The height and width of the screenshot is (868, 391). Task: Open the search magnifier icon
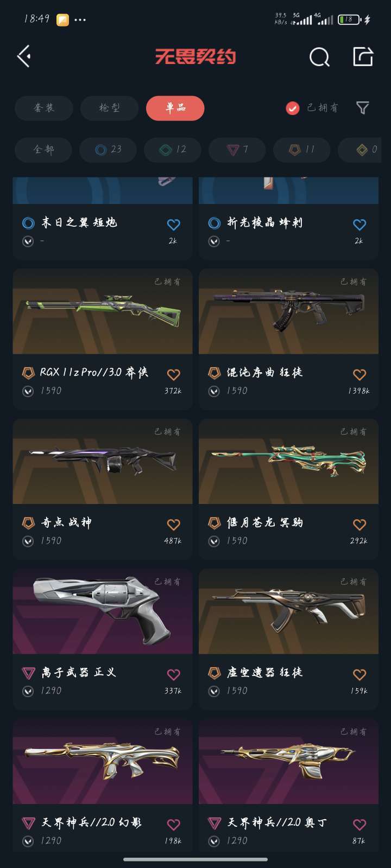point(319,56)
